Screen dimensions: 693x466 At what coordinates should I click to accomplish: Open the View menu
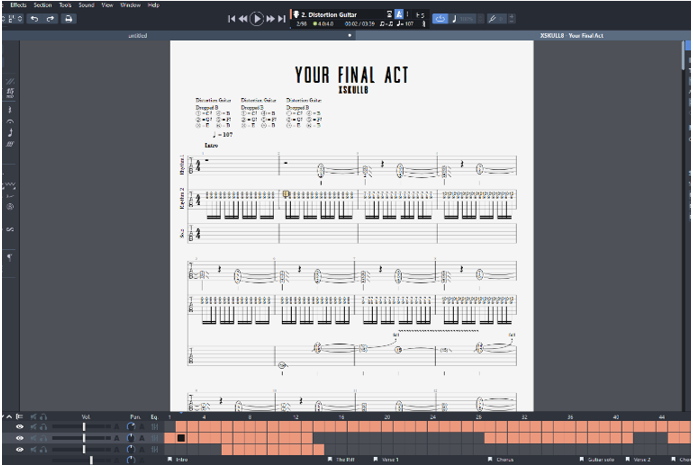click(x=107, y=5)
